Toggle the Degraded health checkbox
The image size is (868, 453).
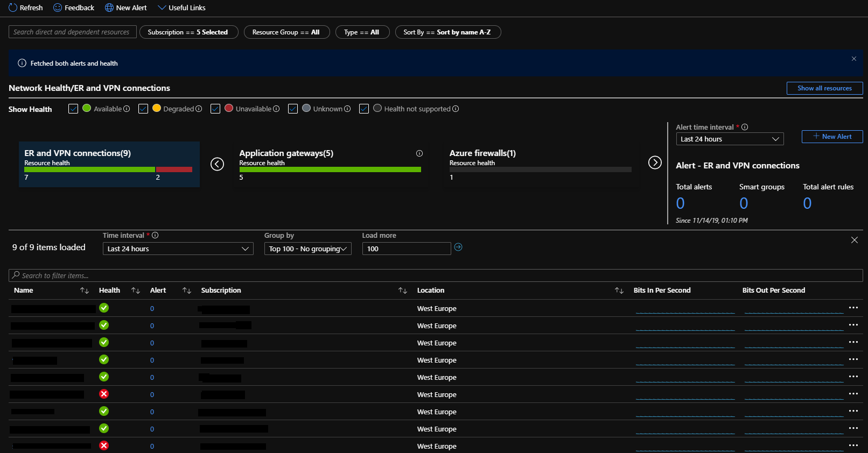click(143, 109)
